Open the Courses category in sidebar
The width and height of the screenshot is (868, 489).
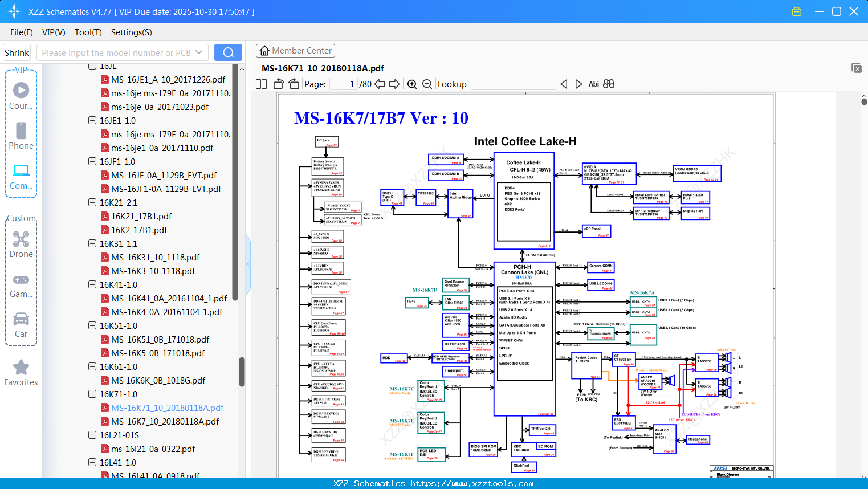point(21,96)
